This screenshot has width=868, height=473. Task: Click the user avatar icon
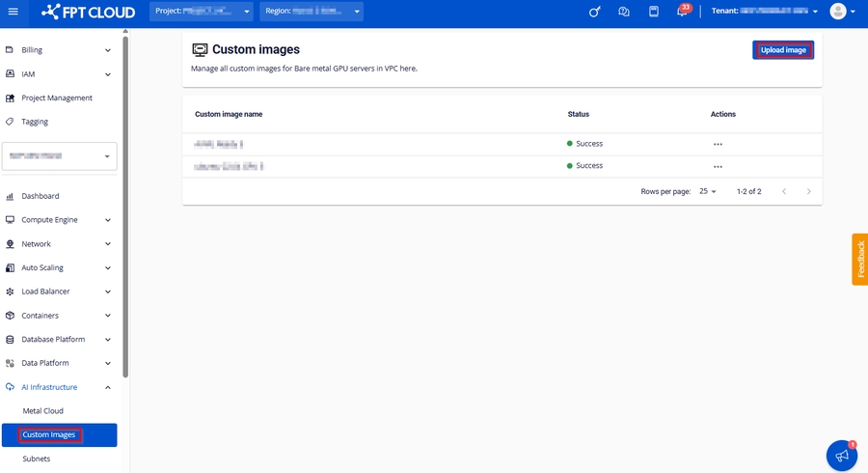(x=837, y=12)
